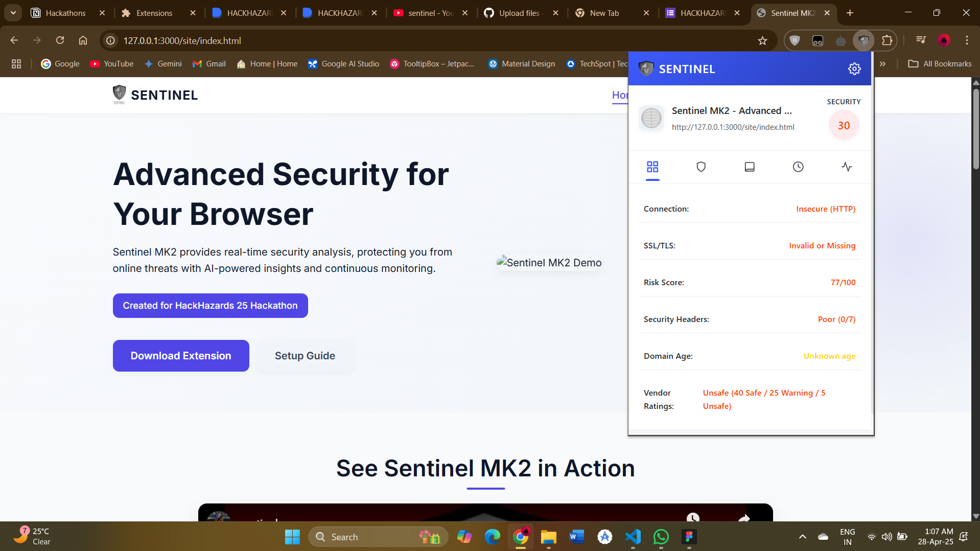Open Visual Studio Code from taskbar
Viewport: 980px width, 551px height.
point(633,537)
